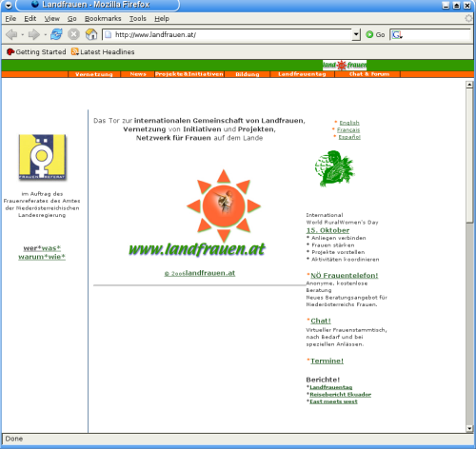The height and width of the screenshot is (449, 476).
Task: Reload the page with the refresh icon
Action: coord(56,34)
